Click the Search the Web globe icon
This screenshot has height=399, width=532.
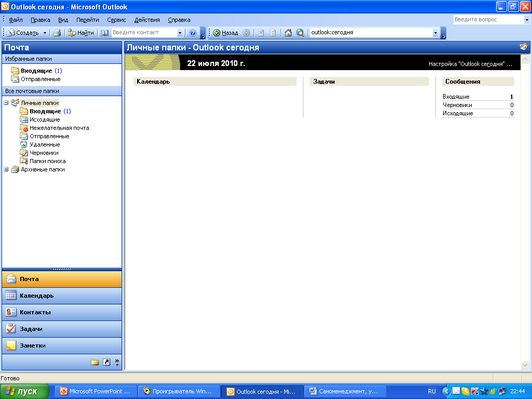300,33
